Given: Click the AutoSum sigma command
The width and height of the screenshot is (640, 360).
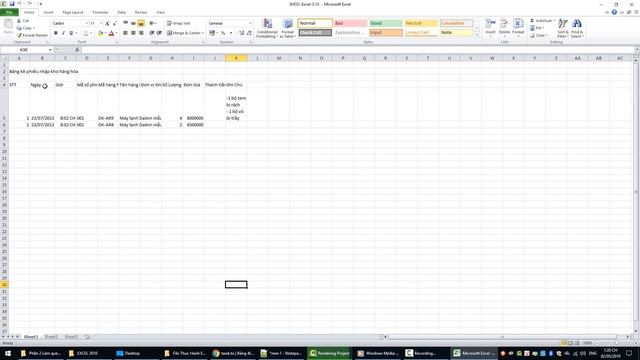Looking at the screenshot, I should [542, 20].
